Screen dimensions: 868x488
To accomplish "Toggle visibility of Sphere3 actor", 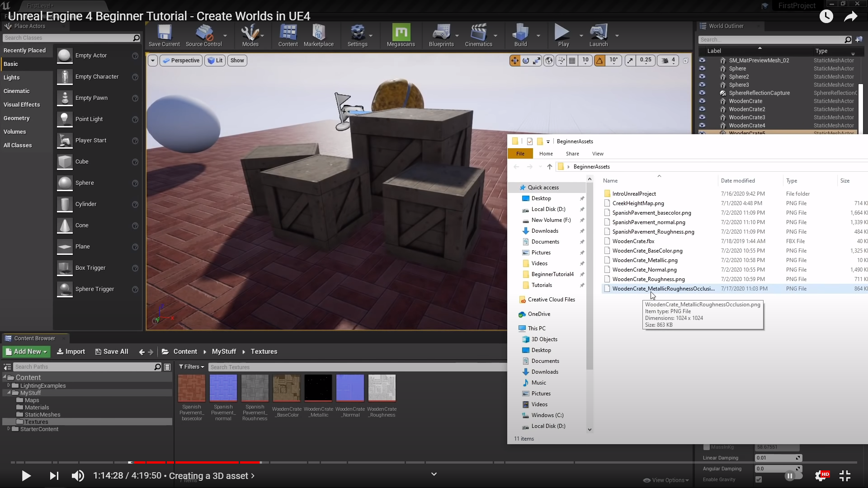I will tap(702, 85).
